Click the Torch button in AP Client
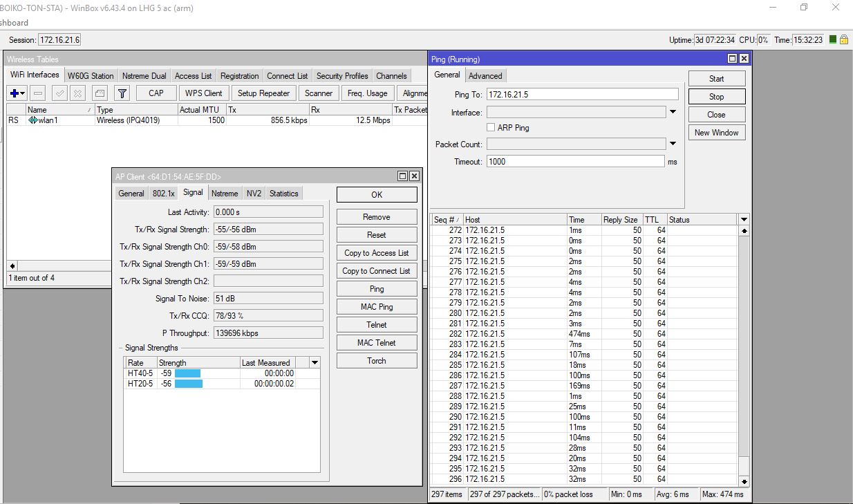This screenshot has height=504, width=853. [377, 361]
